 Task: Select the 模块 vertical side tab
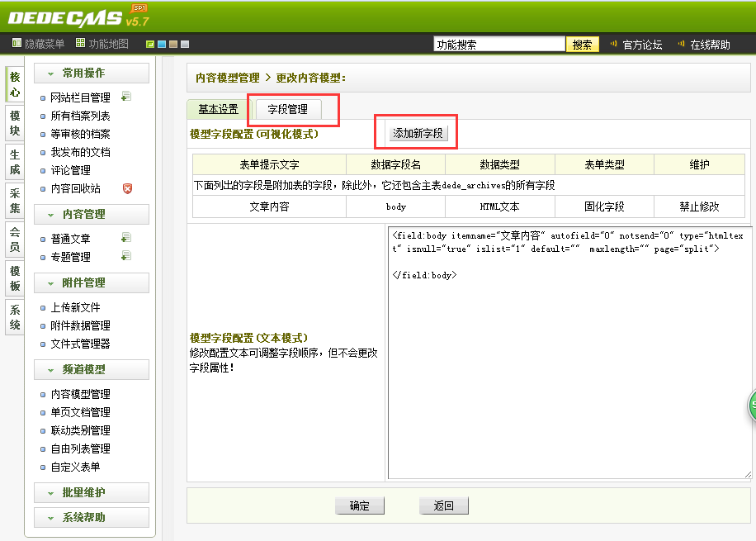[x=15, y=123]
